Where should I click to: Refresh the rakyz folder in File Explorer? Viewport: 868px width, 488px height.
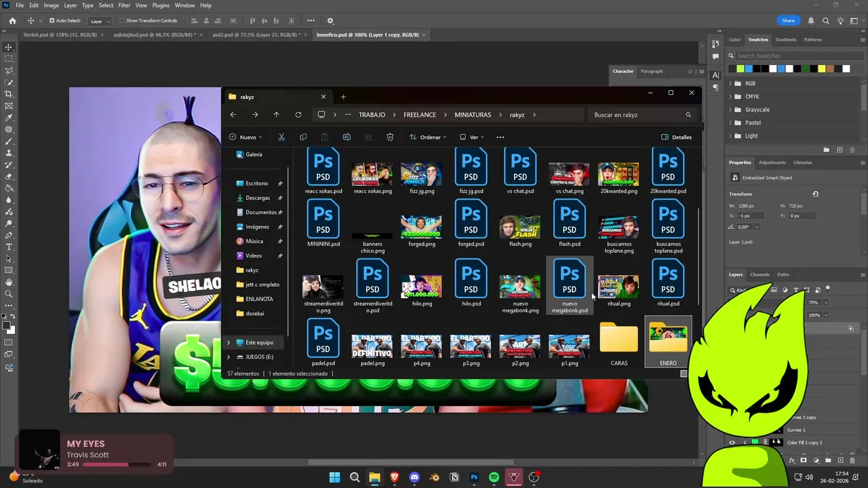click(x=298, y=115)
